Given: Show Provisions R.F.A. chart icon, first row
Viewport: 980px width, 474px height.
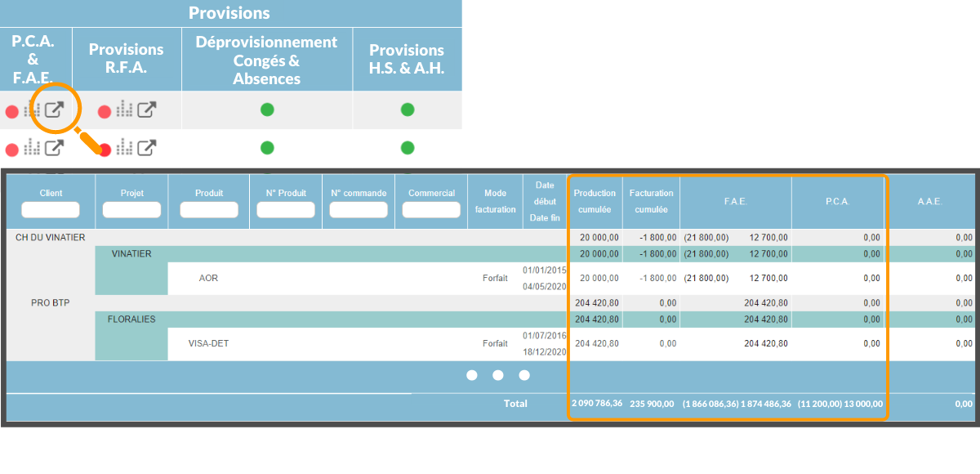Looking at the screenshot, I should pos(124,110).
